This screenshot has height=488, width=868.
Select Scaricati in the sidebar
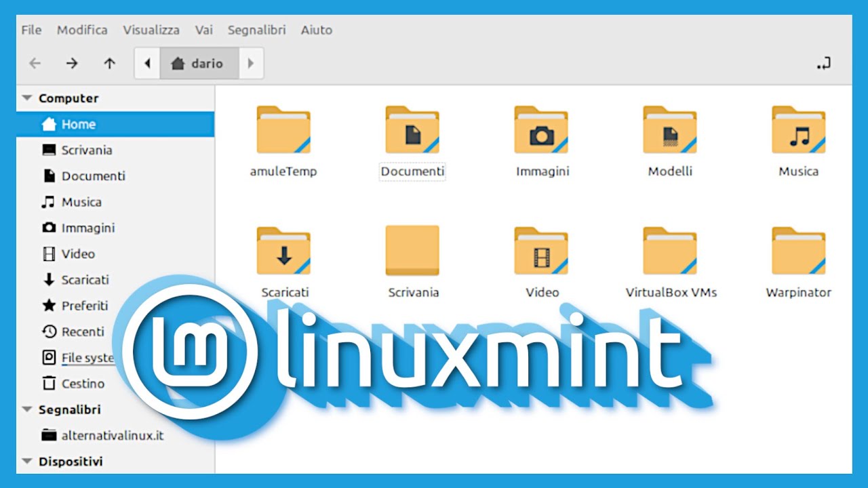point(115,279)
